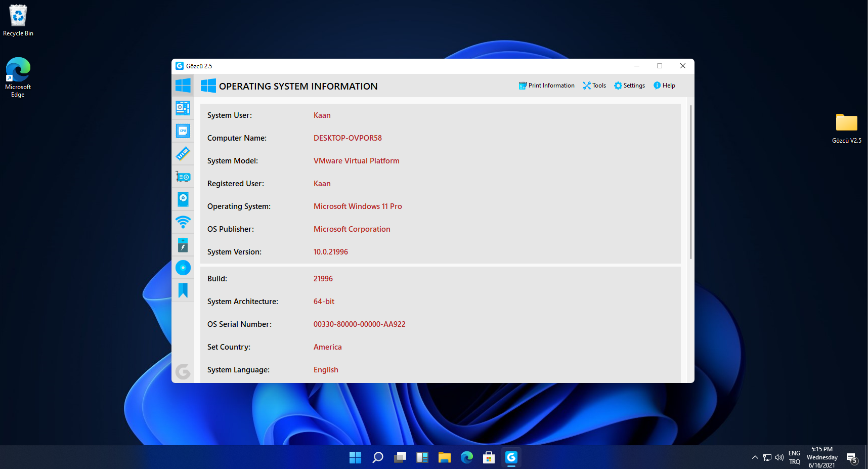Select the optical disc sidebar icon
Viewport: 868px width, 469px height.
coord(183,268)
